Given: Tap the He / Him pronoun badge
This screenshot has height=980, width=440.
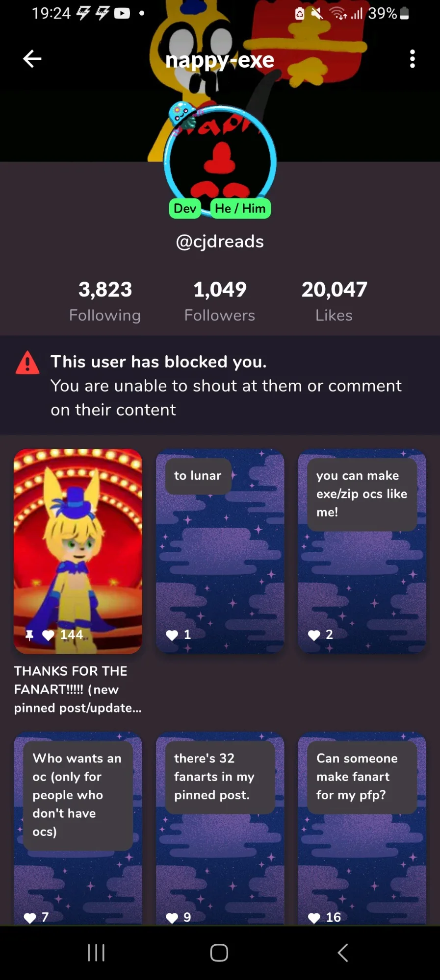Looking at the screenshot, I should click(x=240, y=209).
